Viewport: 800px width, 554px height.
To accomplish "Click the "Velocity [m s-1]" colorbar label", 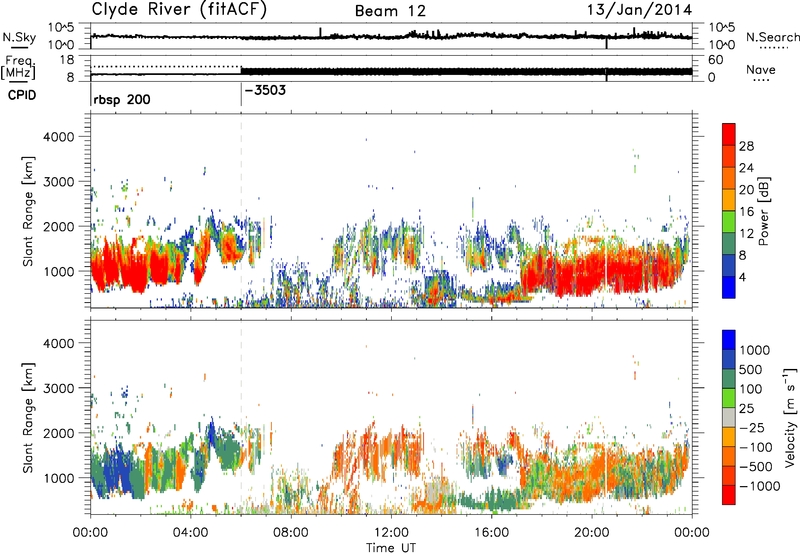I will pyautogui.click(x=790, y=417).
